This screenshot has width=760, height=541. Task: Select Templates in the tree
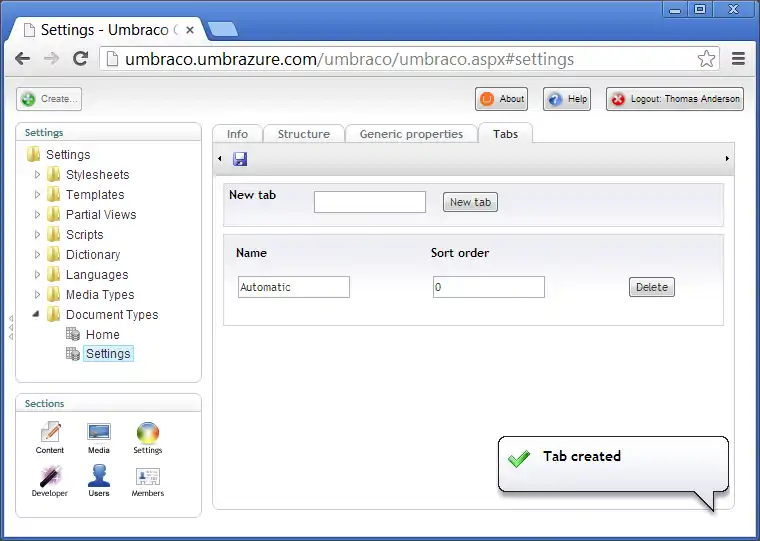click(95, 194)
